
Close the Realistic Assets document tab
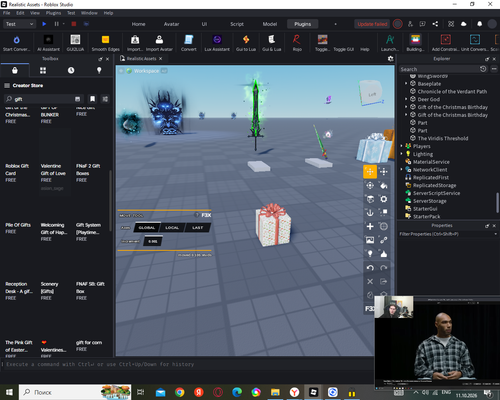pos(160,59)
